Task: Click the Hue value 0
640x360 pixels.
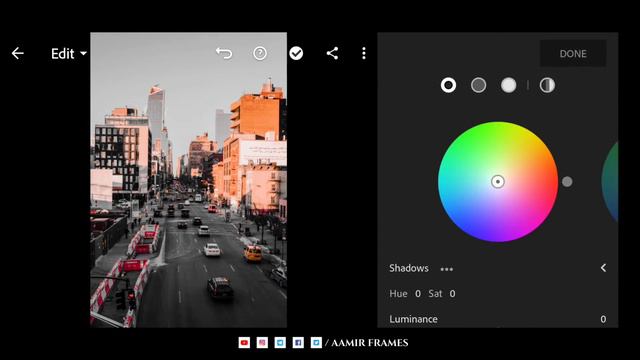Action: (x=418, y=293)
